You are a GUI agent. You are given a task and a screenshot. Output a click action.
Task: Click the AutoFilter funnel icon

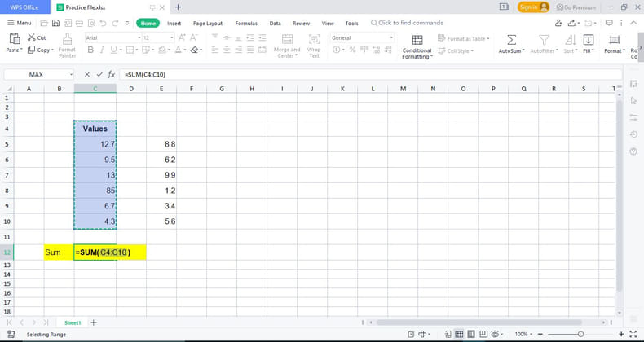pyautogui.click(x=544, y=40)
